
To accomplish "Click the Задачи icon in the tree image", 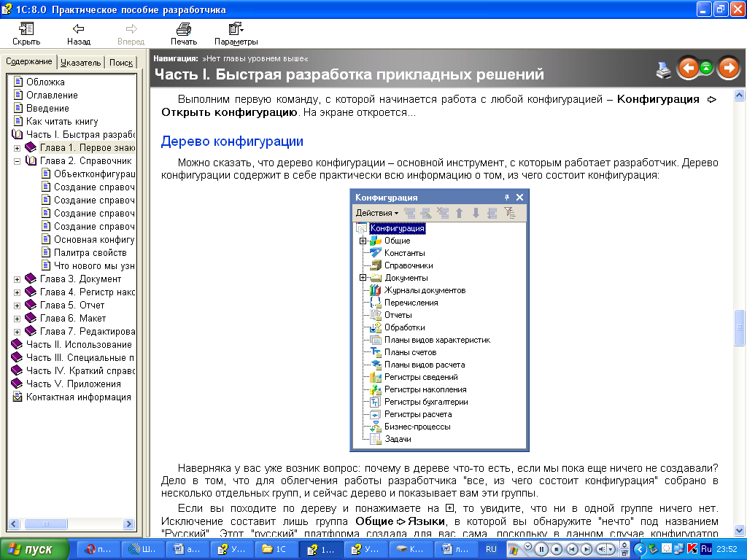I will tap(376, 439).
